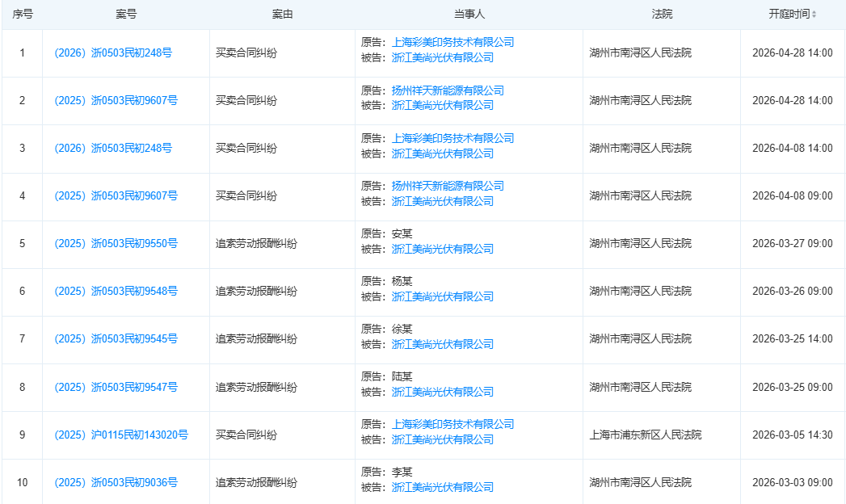Image resolution: width=846 pixels, height=504 pixels.
Task: Click plaintiff name 徐某
Action: [402, 329]
